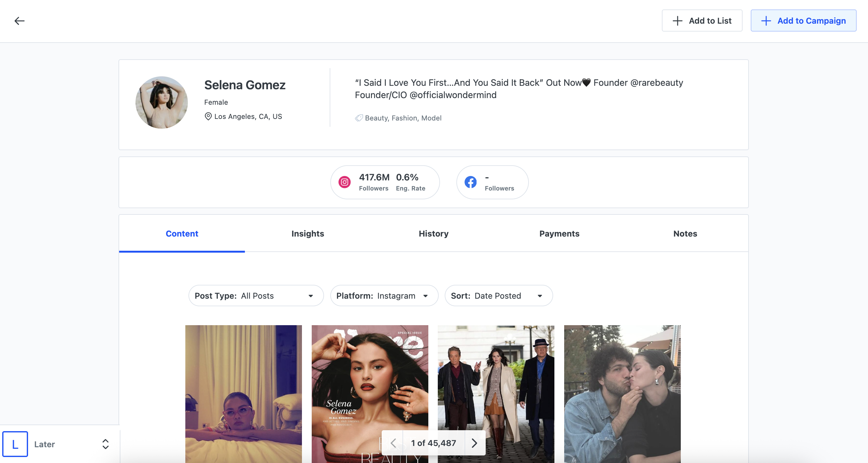Click the back arrow icon
This screenshot has width=868, height=463.
pos(20,21)
